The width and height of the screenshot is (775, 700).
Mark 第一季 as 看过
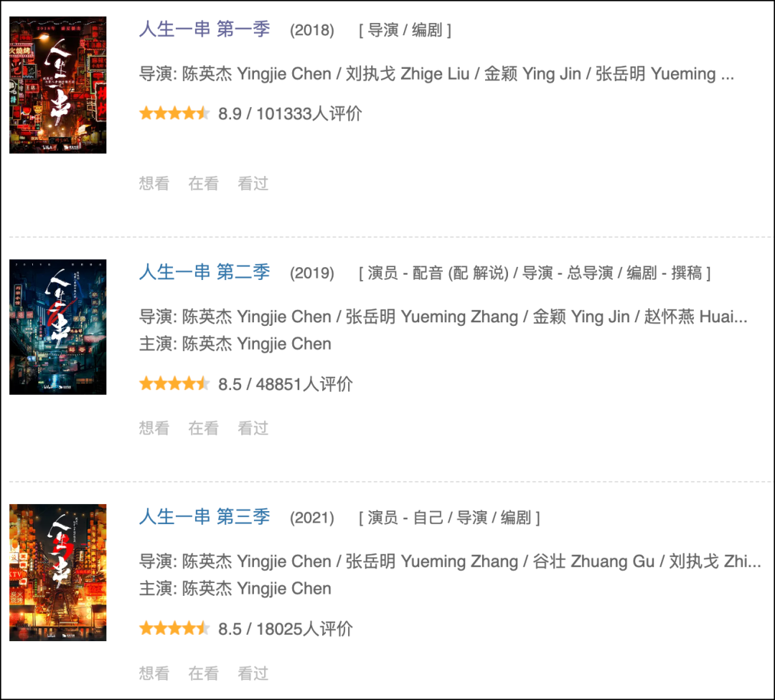pyautogui.click(x=253, y=183)
